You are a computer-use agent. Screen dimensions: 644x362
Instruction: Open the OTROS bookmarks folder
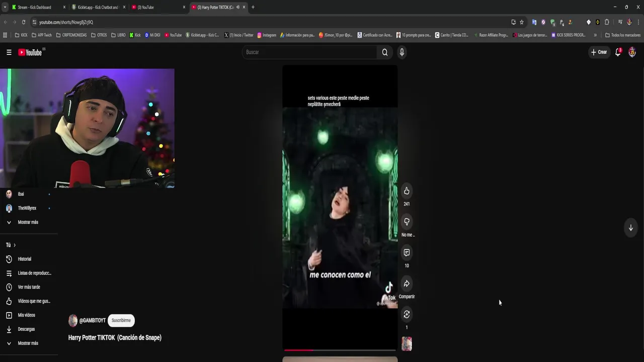(x=99, y=35)
